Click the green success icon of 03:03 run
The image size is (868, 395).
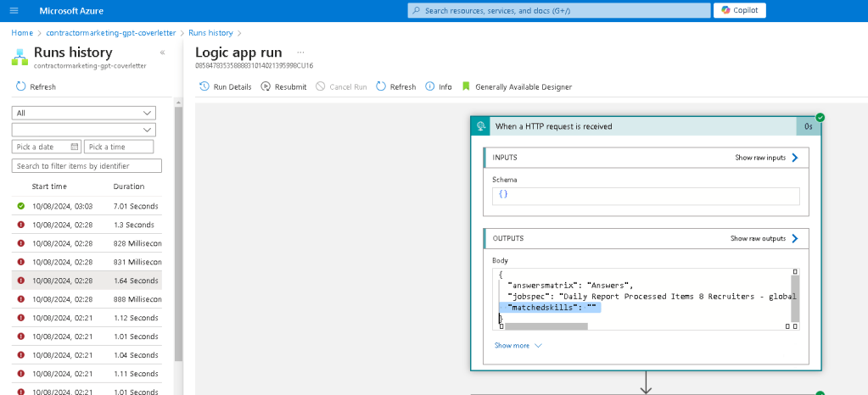pyautogui.click(x=21, y=206)
